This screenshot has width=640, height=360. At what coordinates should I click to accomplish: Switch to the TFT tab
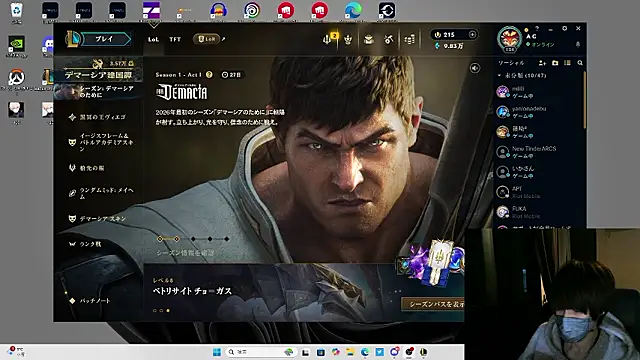[x=175, y=40]
